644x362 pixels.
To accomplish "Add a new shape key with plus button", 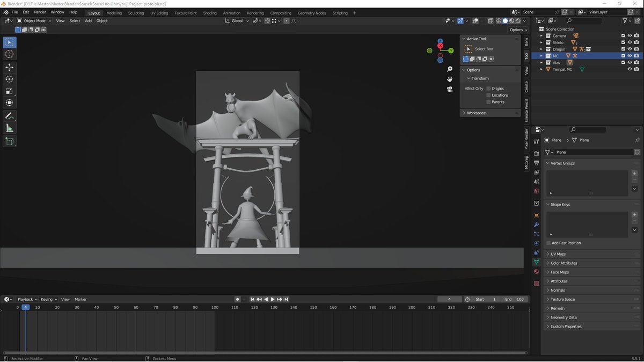I will pyautogui.click(x=634, y=214).
